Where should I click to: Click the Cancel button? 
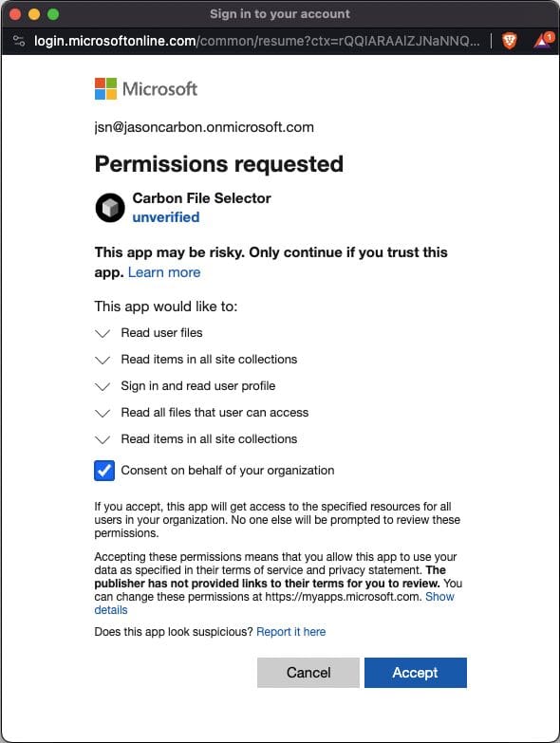(x=308, y=673)
